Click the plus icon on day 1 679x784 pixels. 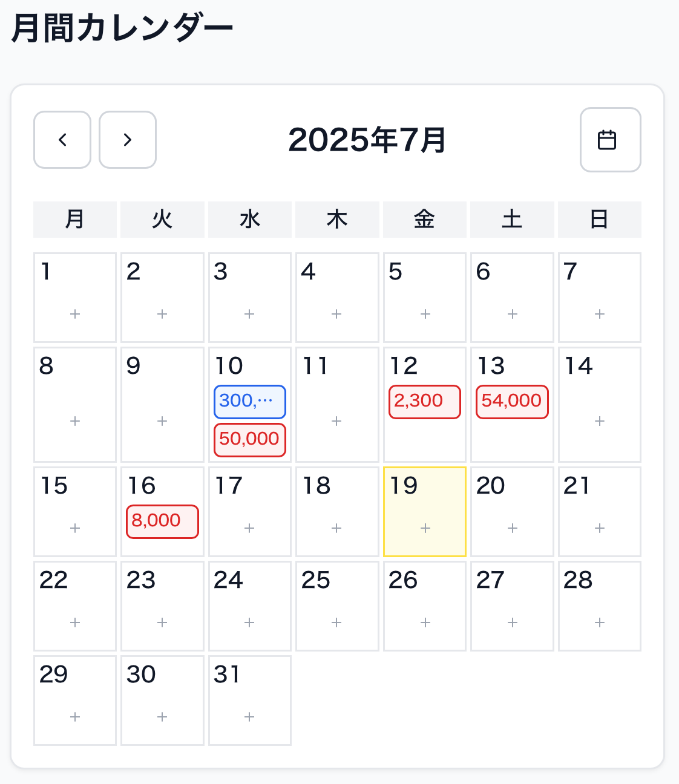(x=75, y=314)
